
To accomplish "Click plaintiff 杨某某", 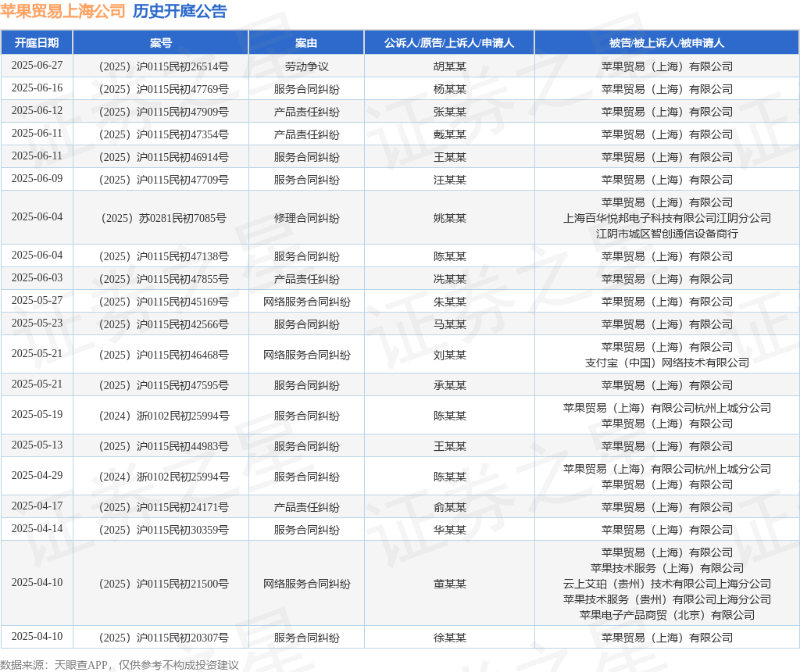I will [x=449, y=89].
